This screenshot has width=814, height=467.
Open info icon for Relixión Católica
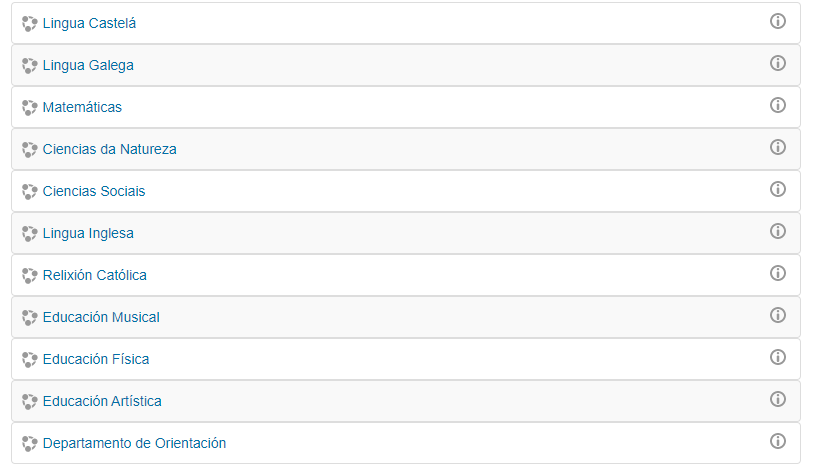(x=777, y=273)
